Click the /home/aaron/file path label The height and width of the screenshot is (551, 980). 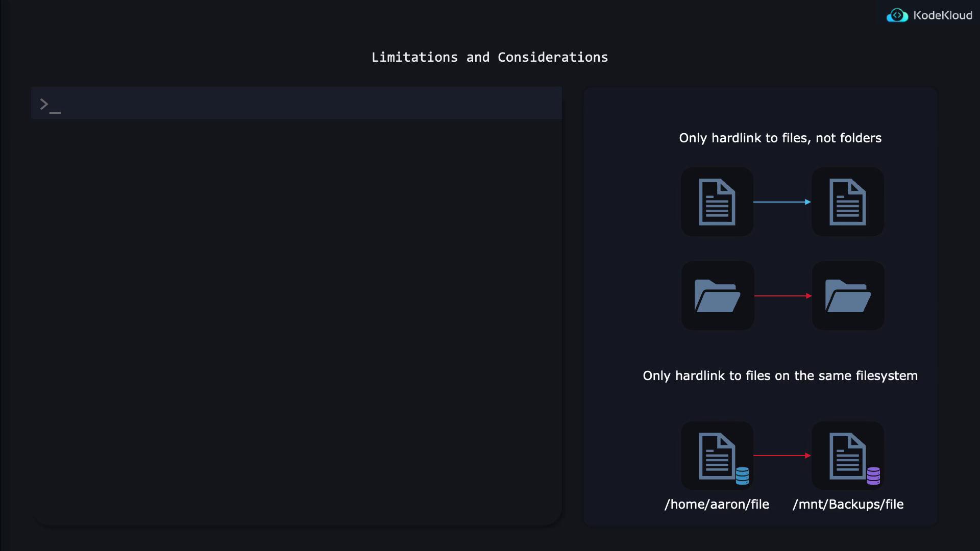click(717, 505)
